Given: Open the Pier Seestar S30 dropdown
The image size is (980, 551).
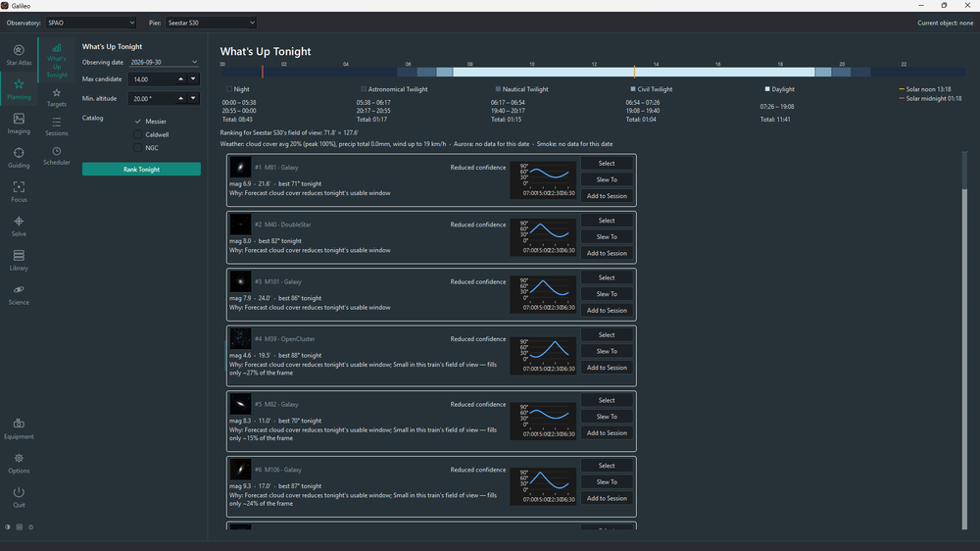Looking at the screenshot, I should click(212, 24).
